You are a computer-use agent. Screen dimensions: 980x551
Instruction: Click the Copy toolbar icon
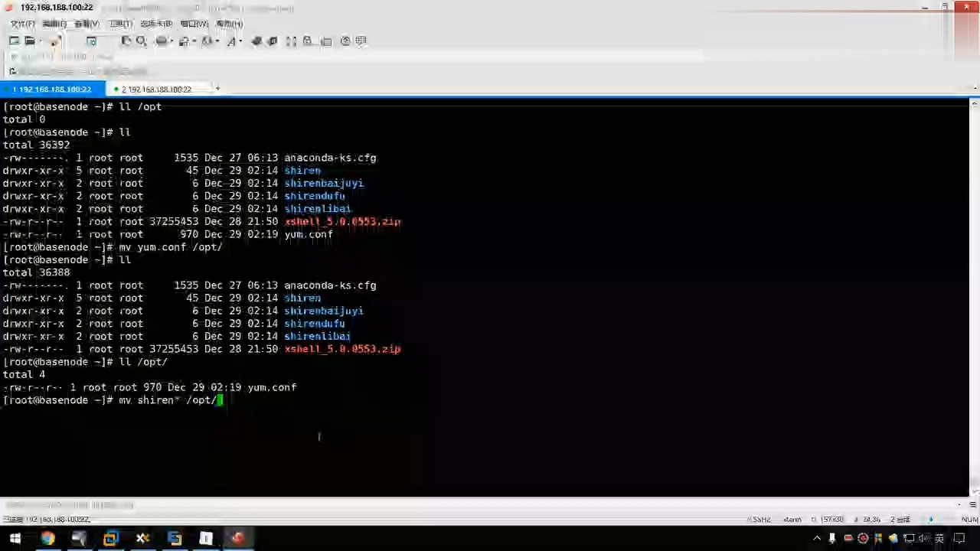click(126, 41)
